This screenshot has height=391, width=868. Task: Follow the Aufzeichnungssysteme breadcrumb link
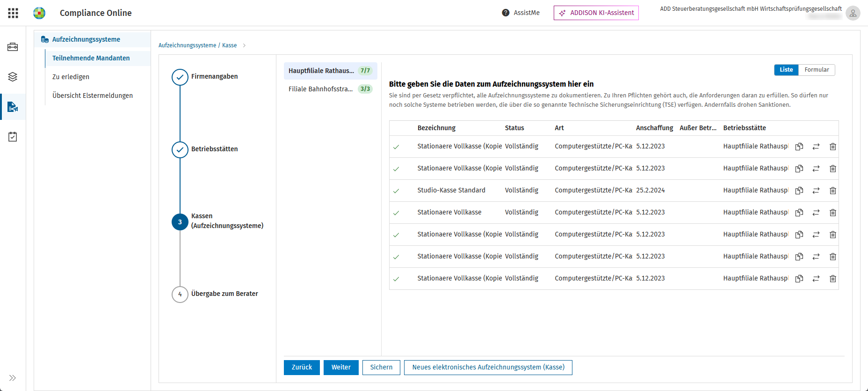click(x=187, y=45)
